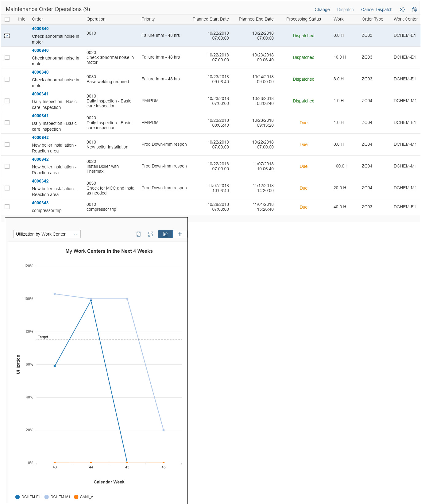Click chart title My Work Centers
This screenshot has width=421, height=504.
(109, 251)
